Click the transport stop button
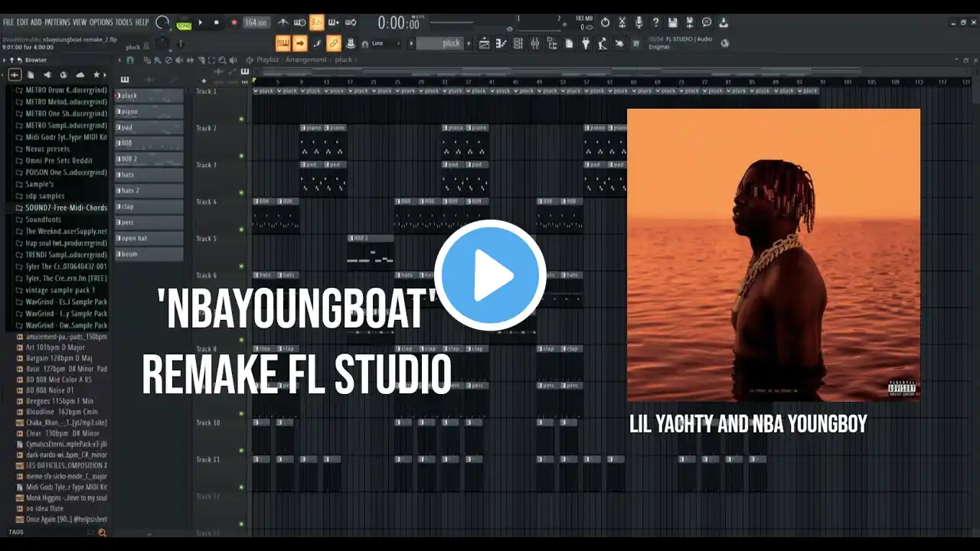Viewport: 980px width, 551px height. (216, 23)
